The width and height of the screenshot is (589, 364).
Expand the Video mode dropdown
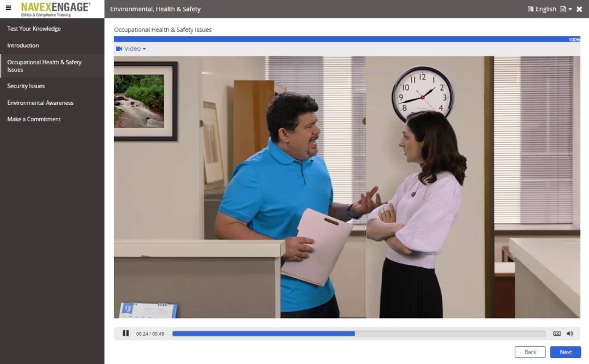click(131, 49)
